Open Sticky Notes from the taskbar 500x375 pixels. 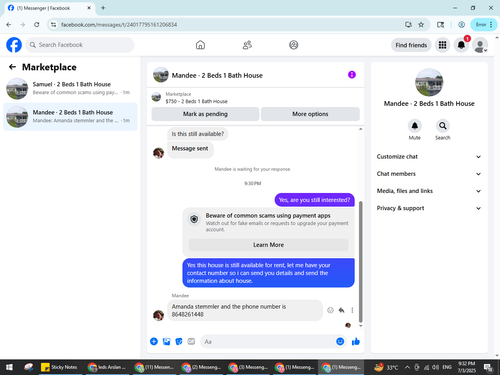click(x=60, y=367)
